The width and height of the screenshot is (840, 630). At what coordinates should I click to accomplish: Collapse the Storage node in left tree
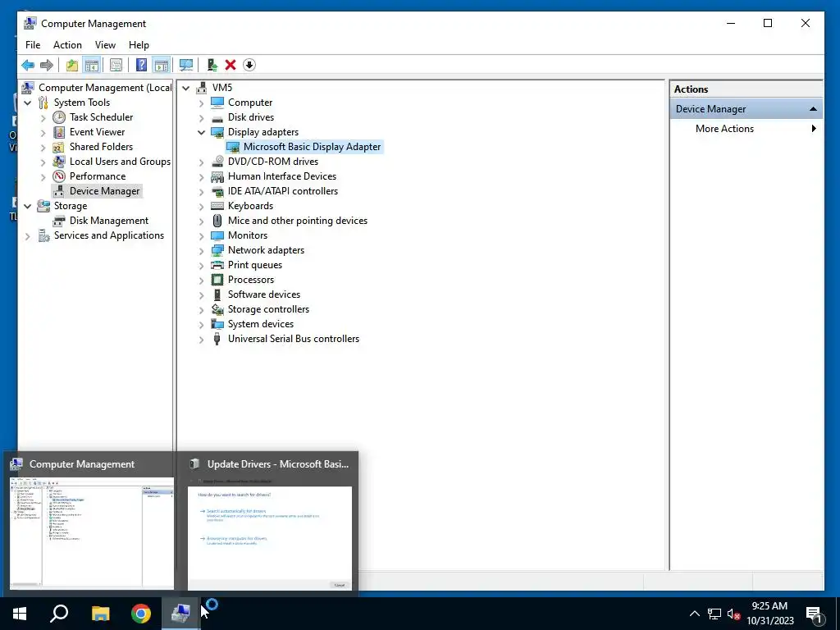coord(28,206)
